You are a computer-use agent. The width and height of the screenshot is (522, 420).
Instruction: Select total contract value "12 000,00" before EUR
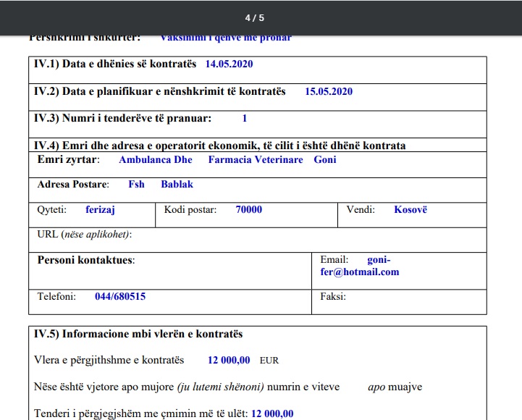(x=229, y=360)
